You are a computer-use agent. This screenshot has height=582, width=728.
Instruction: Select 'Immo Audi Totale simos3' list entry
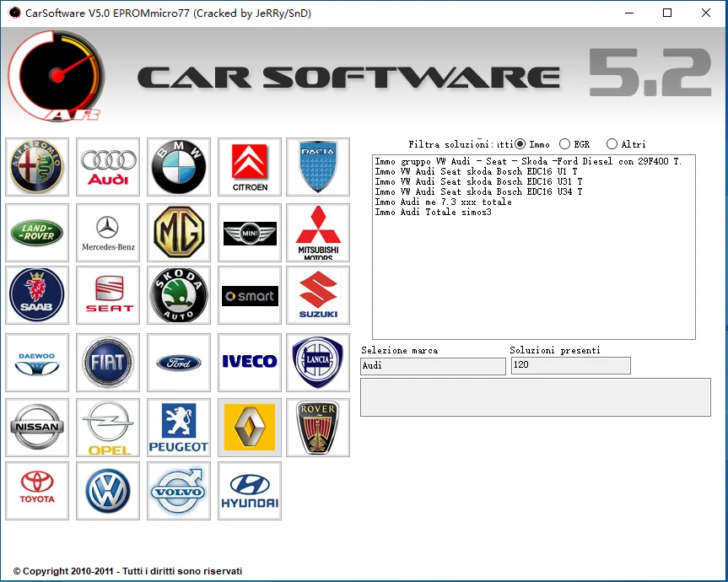point(433,212)
